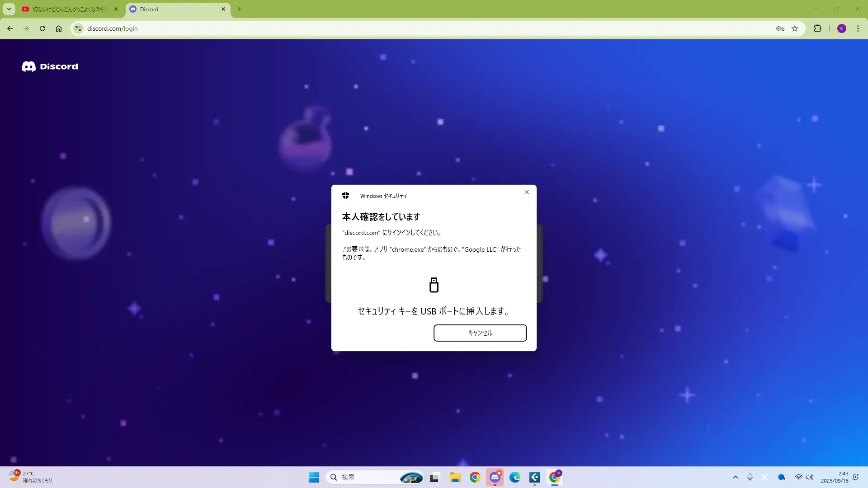The image size is (868, 488).
Task: Close the Windows セキュリティ dialog
Action: 527,192
